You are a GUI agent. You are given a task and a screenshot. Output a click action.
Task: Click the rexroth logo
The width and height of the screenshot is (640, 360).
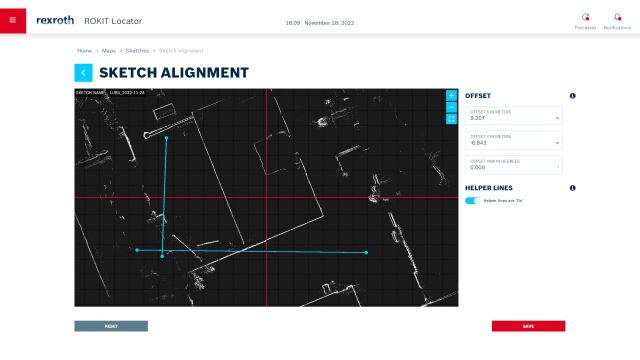(55, 20)
